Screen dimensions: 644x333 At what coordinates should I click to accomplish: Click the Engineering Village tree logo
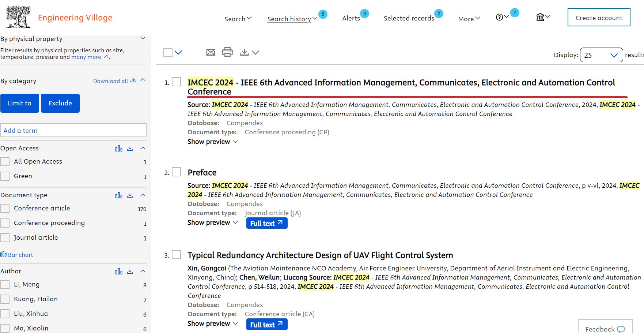tap(18, 17)
